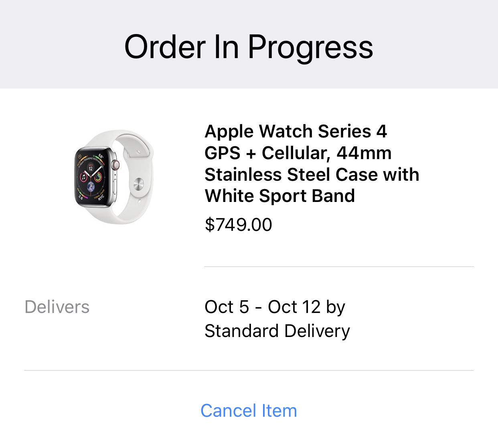
Task: Select the White Sport Band text
Action: click(x=280, y=196)
